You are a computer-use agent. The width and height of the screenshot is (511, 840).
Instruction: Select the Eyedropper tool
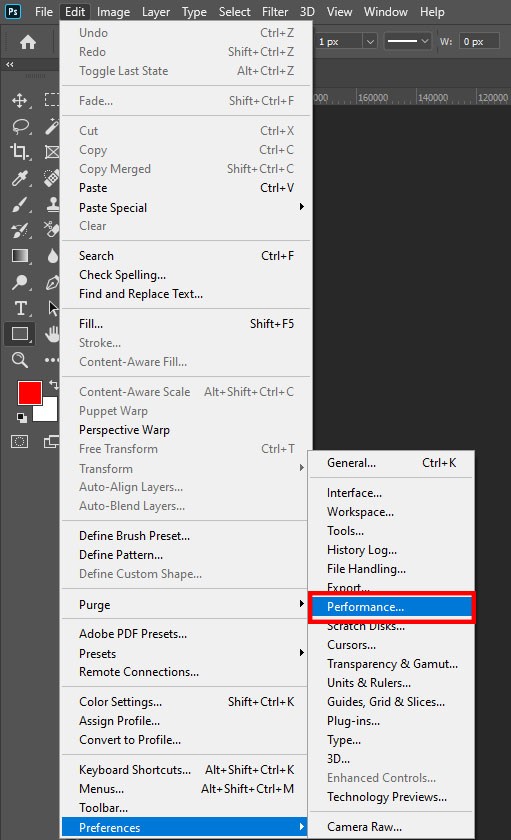coord(20,178)
